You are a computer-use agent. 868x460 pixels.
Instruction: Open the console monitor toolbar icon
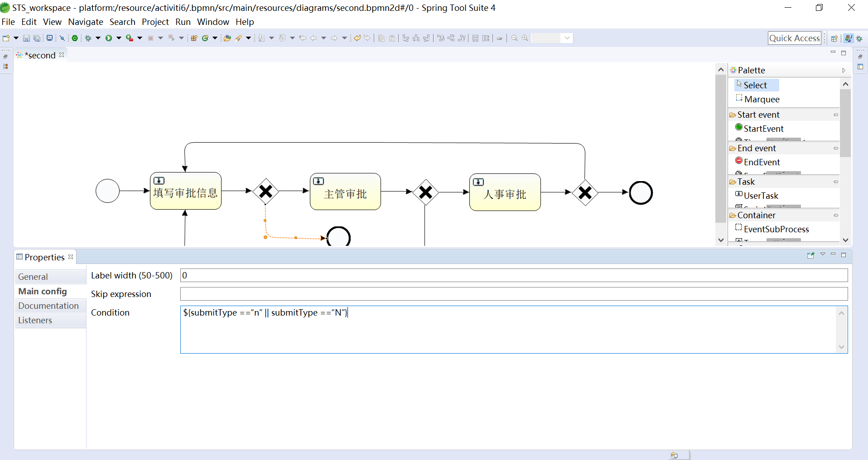coord(50,38)
